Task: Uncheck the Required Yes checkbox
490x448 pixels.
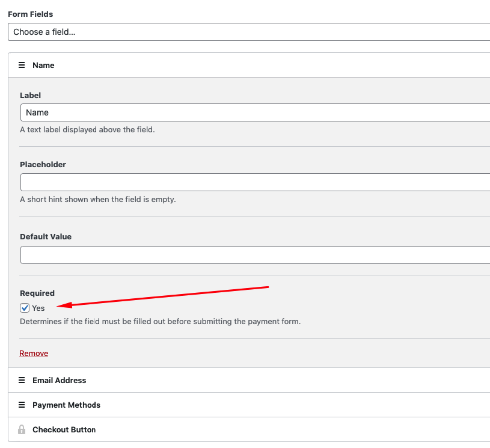Action: coord(25,308)
